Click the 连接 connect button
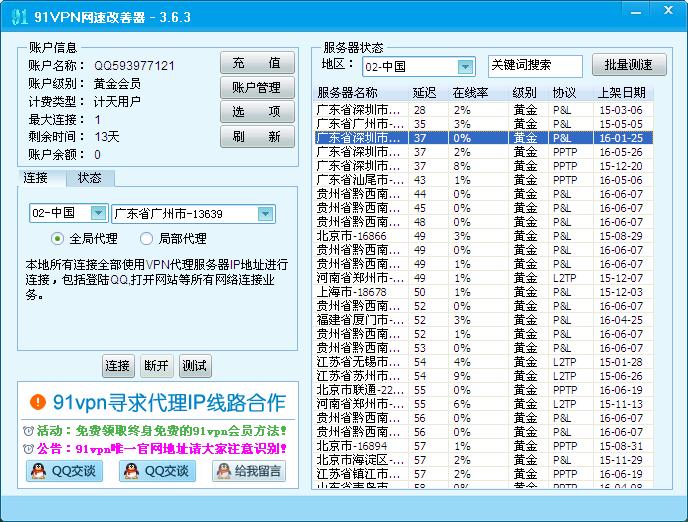The image size is (688, 522). 118,366
